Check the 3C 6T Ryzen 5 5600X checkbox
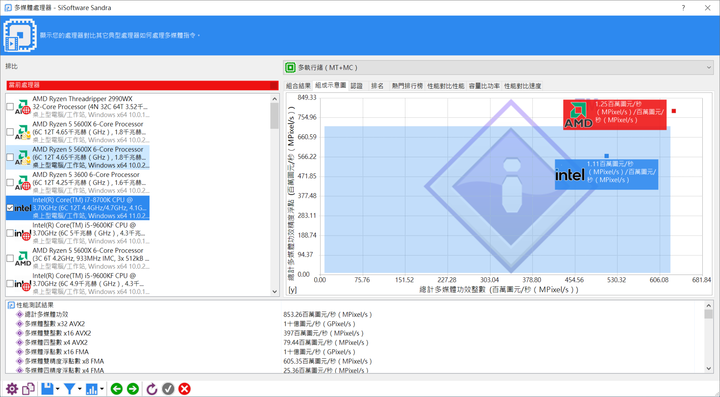This screenshot has height=397, width=720. tap(10, 258)
